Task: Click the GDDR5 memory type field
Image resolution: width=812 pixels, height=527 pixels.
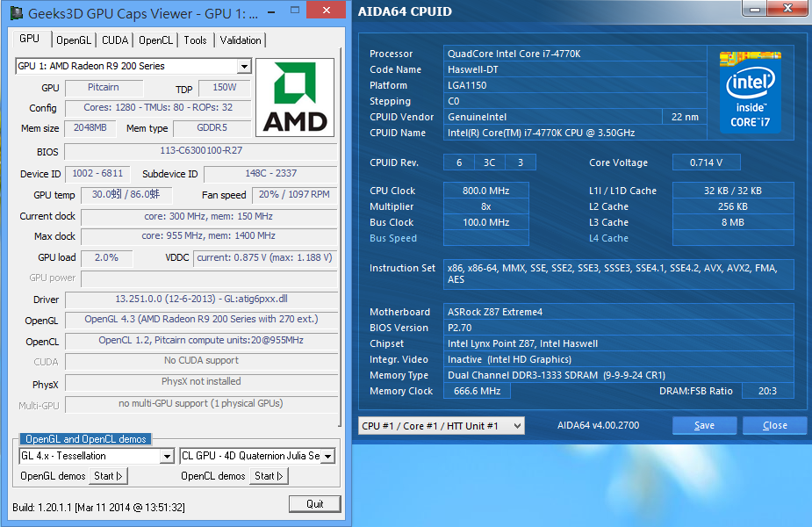Action: click(212, 128)
